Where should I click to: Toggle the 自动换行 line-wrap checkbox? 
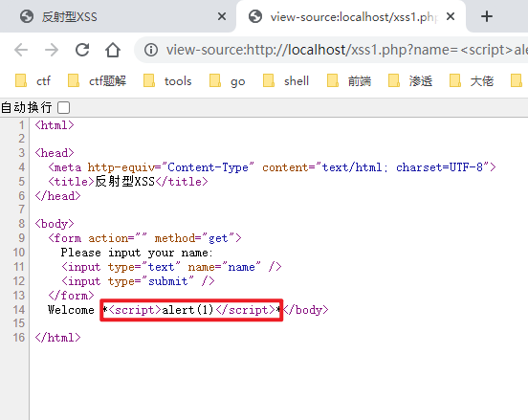tap(64, 108)
